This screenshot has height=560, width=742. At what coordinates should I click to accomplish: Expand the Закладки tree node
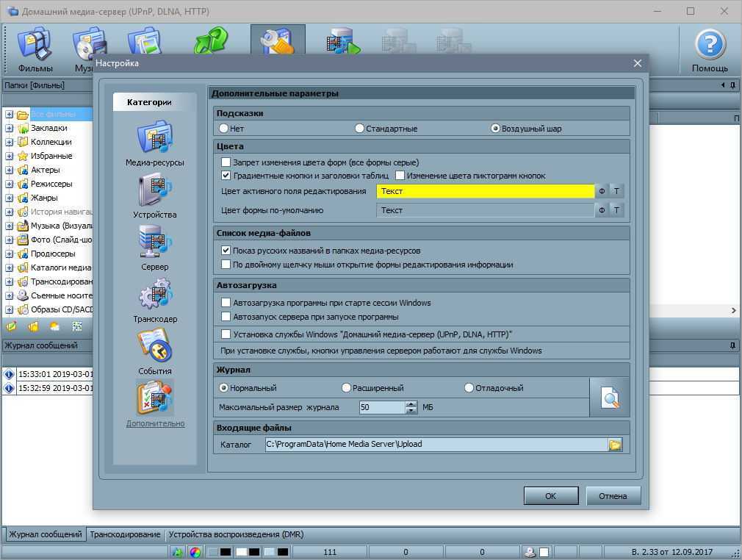(9, 129)
